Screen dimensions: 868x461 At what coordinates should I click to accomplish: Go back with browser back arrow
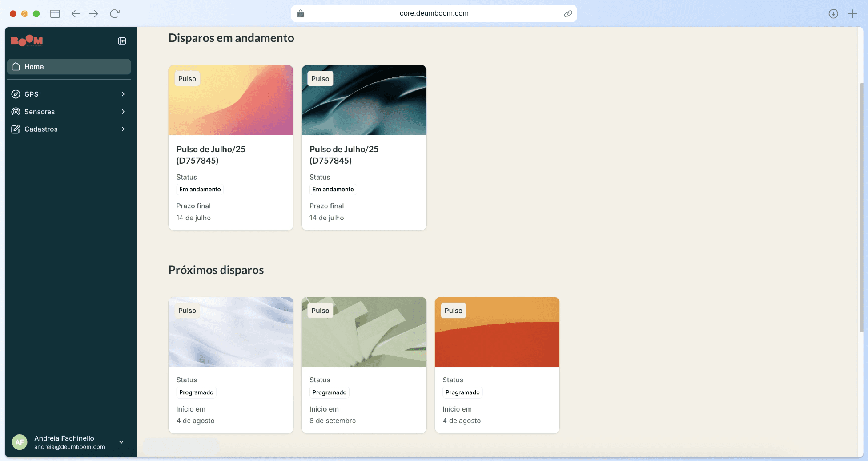coord(76,14)
